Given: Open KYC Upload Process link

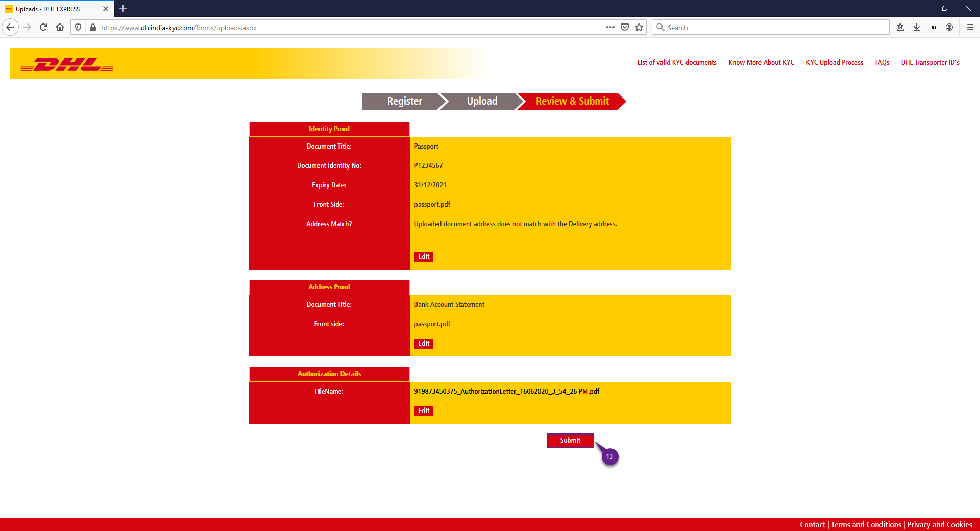Looking at the screenshot, I should coord(835,62).
